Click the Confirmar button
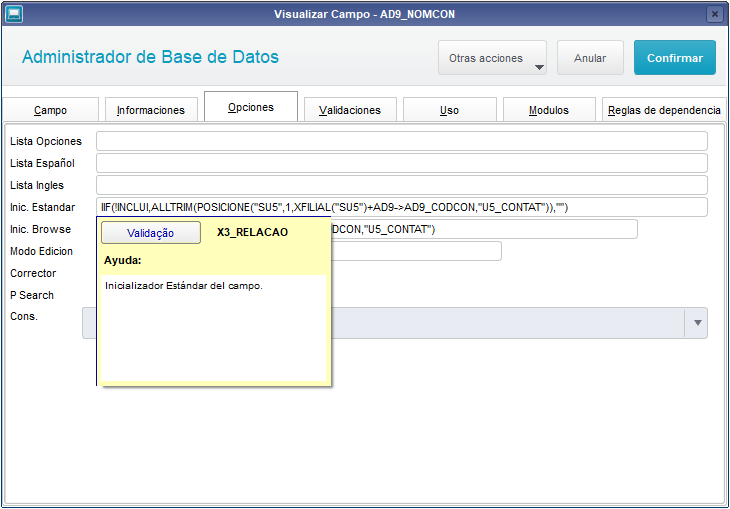730x509 pixels. click(x=675, y=58)
